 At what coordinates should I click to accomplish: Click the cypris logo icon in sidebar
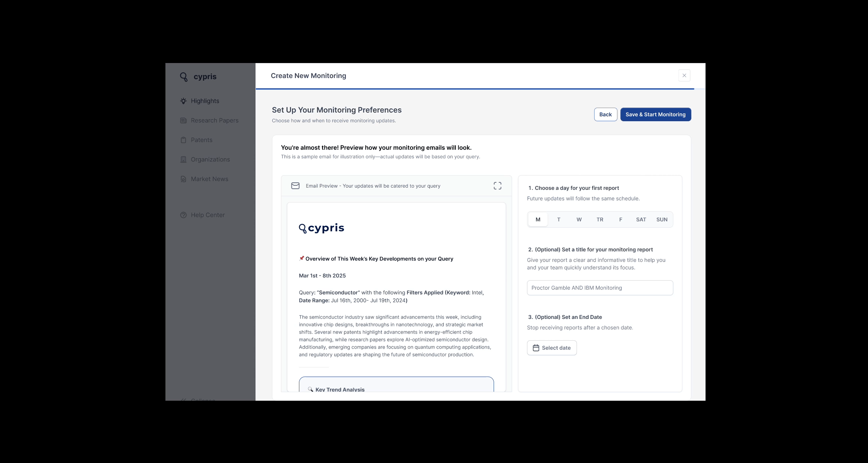tap(184, 77)
